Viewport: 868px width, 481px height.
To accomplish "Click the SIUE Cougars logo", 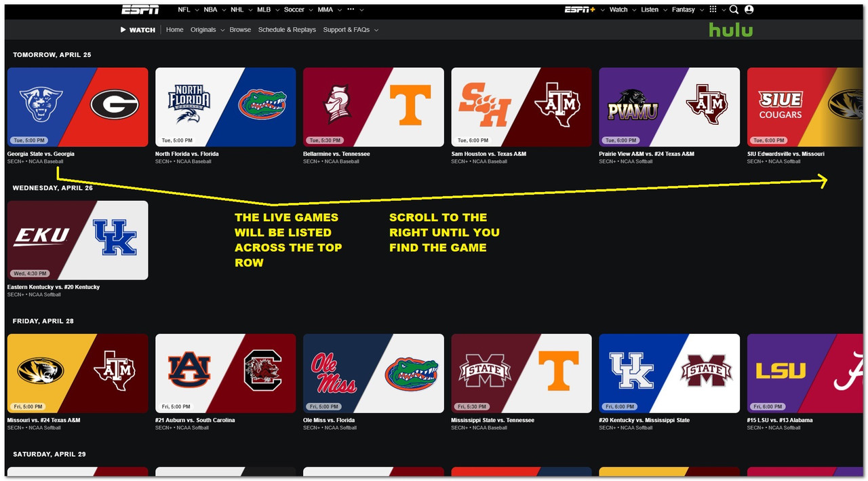I will click(780, 105).
